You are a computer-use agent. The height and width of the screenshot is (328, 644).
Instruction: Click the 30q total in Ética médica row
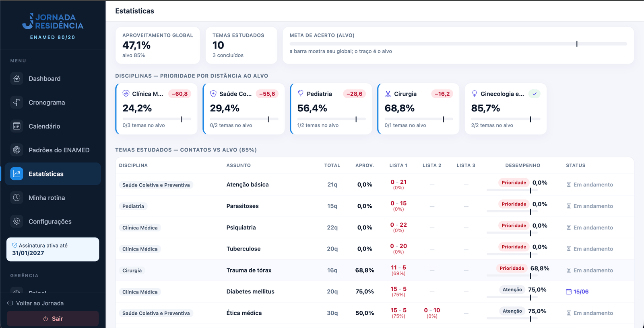pyautogui.click(x=332, y=313)
